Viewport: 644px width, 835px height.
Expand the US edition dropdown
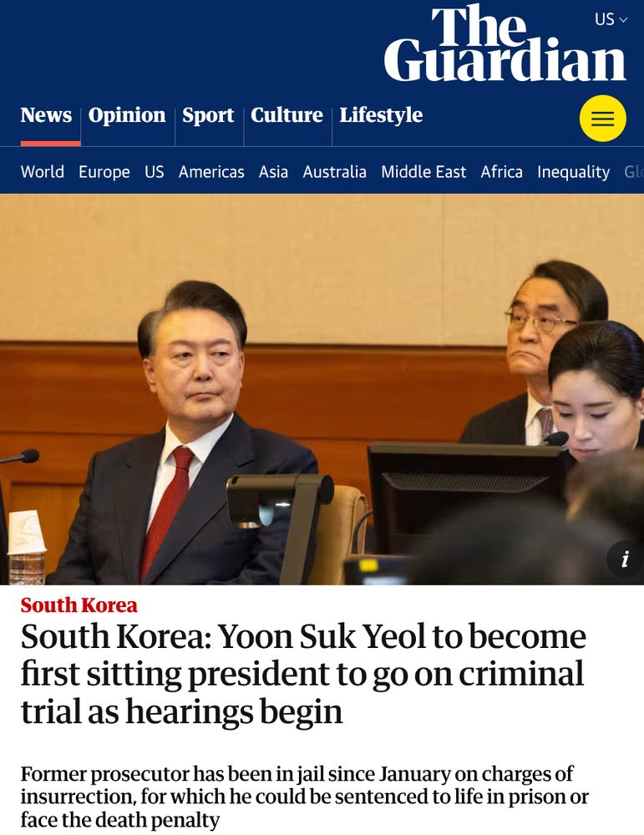611,19
